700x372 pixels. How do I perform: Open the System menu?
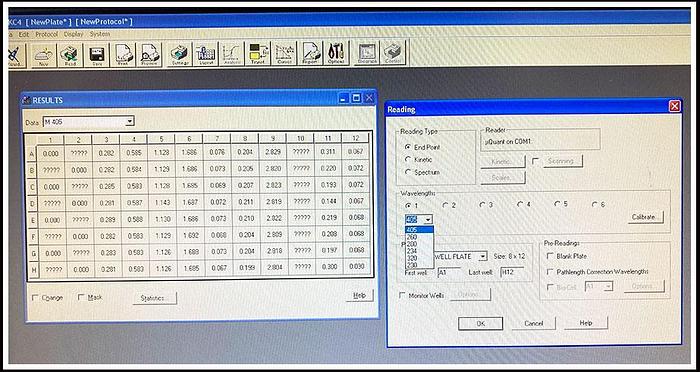(100, 34)
